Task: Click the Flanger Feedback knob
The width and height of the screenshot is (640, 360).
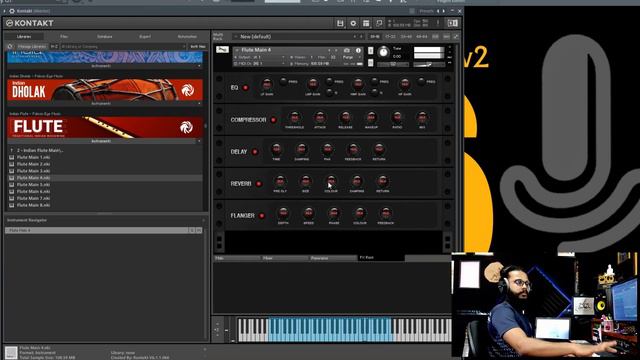Action: (x=385, y=213)
